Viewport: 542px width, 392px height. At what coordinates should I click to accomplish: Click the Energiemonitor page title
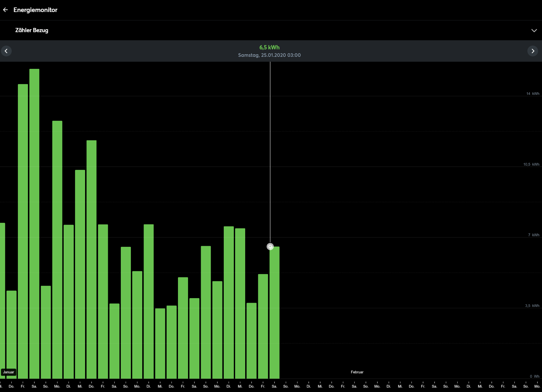[x=35, y=10]
